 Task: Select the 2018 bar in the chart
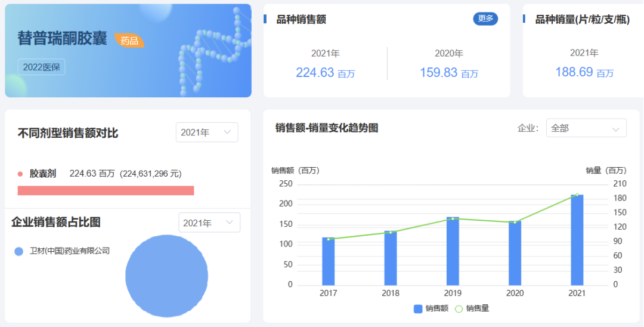click(x=391, y=258)
